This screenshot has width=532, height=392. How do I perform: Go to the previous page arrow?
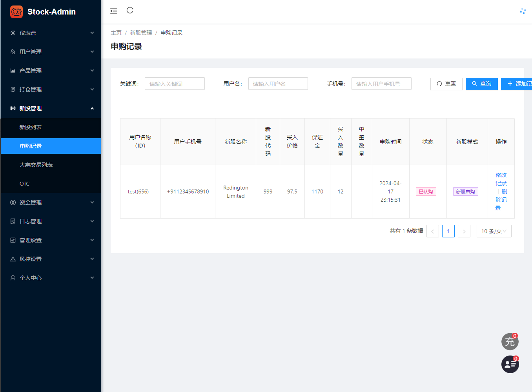432,231
